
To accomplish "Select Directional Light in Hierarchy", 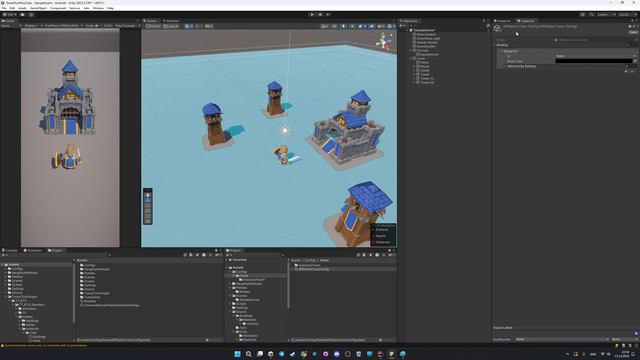I will (428, 38).
